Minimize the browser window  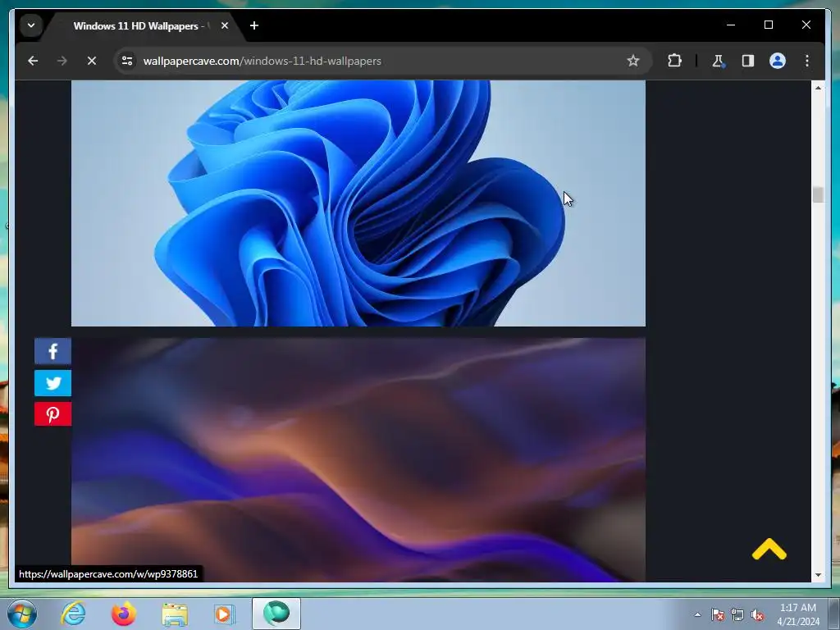(x=731, y=25)
